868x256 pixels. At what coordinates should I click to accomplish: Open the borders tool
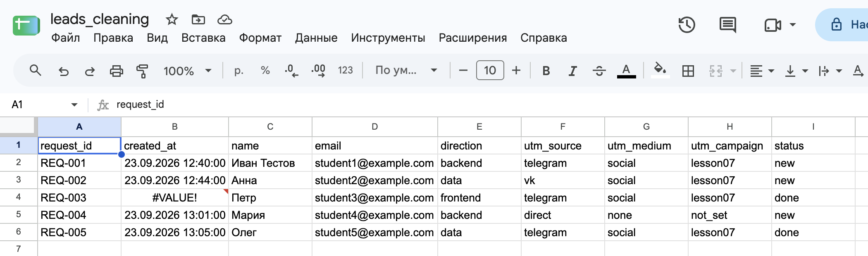pyautogui.click(x=688, y=71)
